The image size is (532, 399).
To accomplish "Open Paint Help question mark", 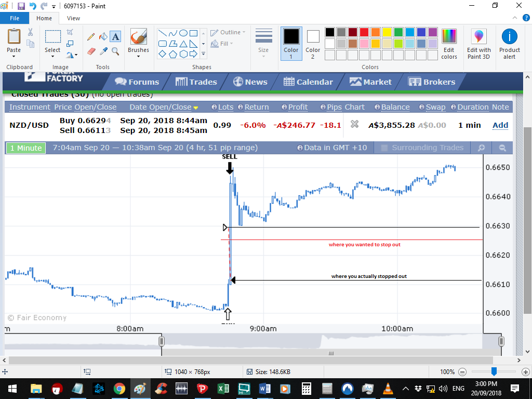I will click(x=526, y=18).
